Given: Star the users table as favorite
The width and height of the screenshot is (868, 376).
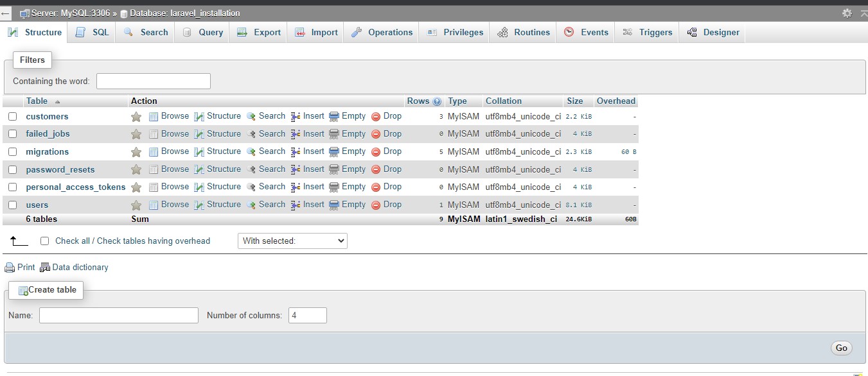Looking at the screenshot, I should click(x=136, y=205).
